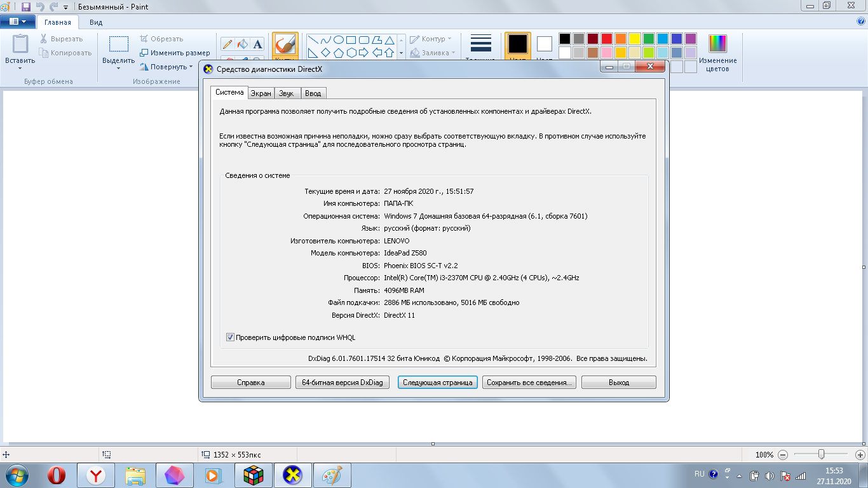Open the Edit colors rainbow icon
The width and height of the screenshot is (868, 488).
click(717, 43)
